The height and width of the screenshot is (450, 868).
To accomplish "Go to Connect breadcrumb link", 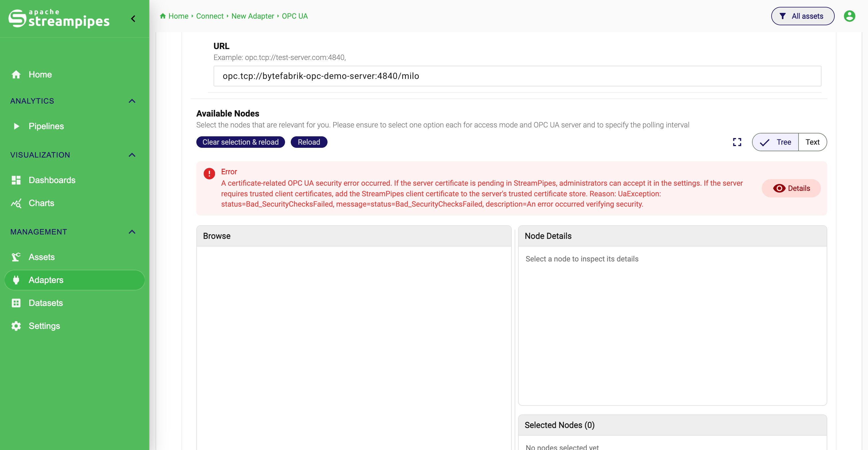I will click(x=210, y=16).
